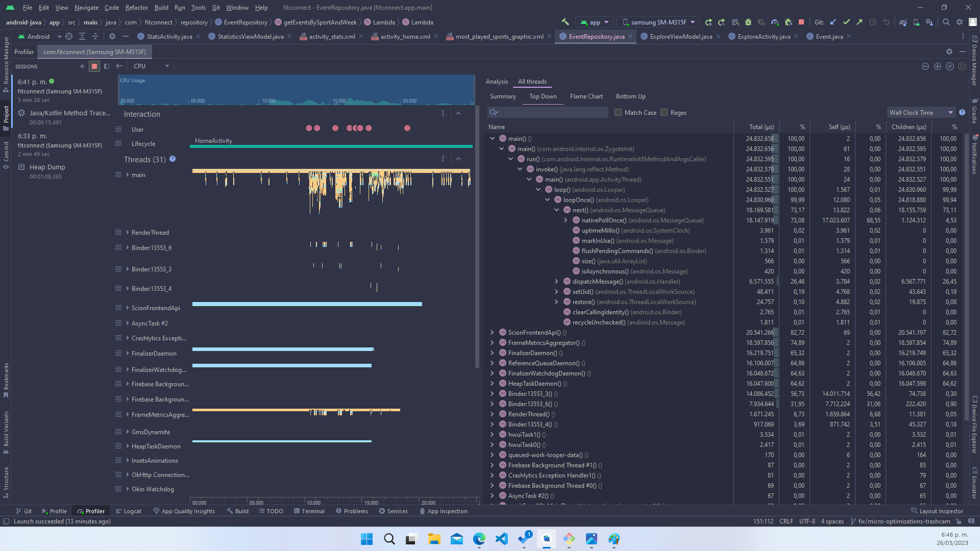Open the samsung SM-M315F device dropdown
This screenshot has width=980, height=551.
coord(658,22)
